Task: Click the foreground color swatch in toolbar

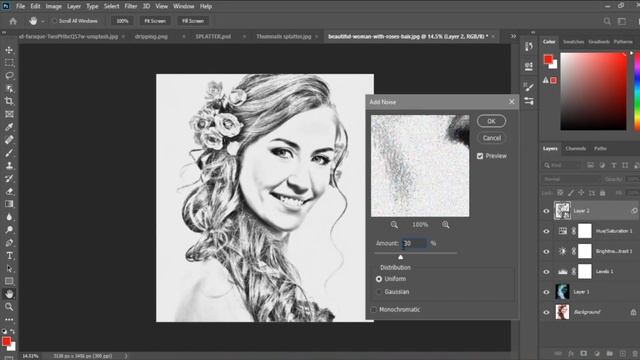Action: pyautogui.click(x=6, y=341)
